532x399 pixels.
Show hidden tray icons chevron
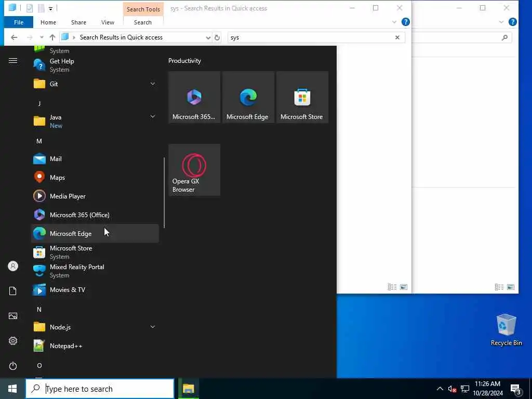[x=440, y=389]
